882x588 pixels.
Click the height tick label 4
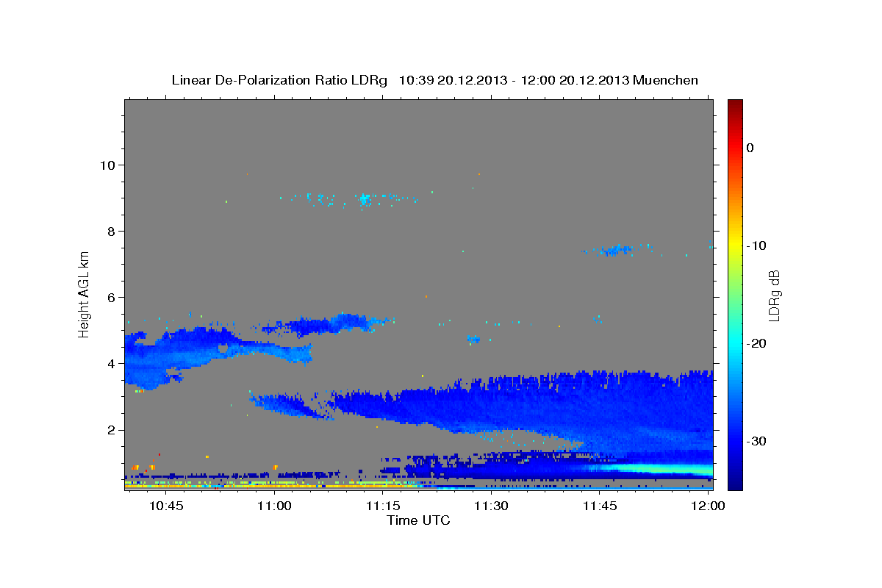pos(112,363)
